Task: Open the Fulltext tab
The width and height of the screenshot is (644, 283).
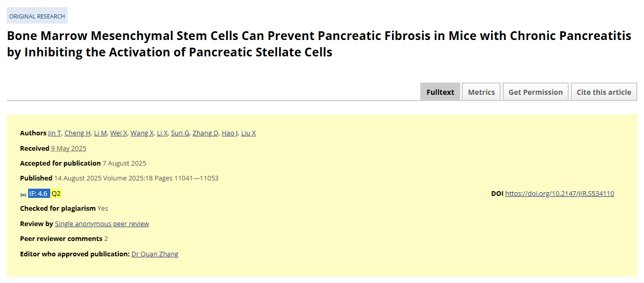Action: (440, 92)
